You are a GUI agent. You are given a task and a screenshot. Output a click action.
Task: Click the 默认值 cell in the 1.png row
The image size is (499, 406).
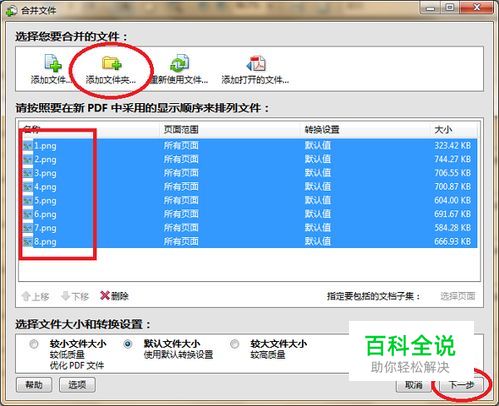318,146
